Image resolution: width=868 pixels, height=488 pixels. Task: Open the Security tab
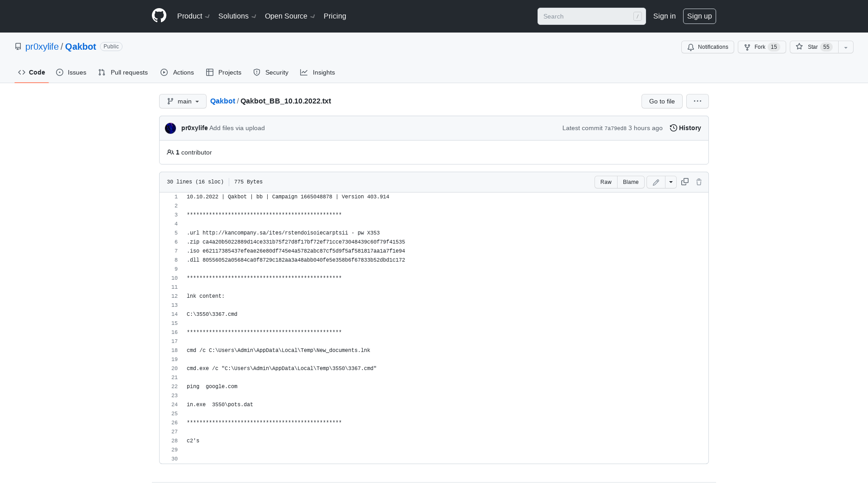[x=270, y=72]
